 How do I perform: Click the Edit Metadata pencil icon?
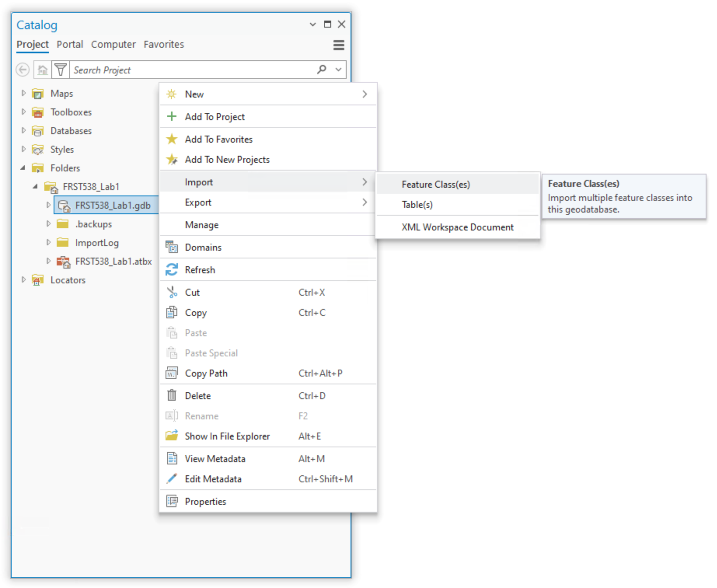coord(171,479)
